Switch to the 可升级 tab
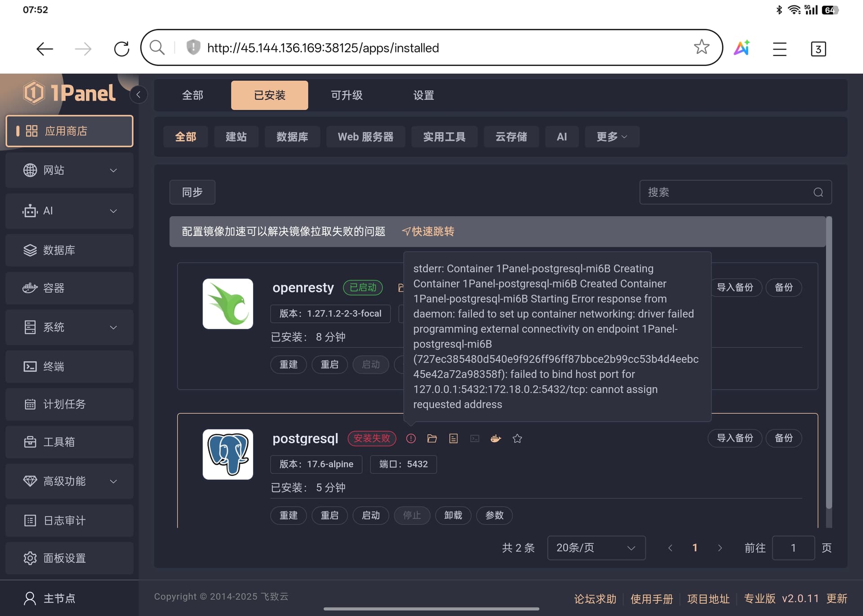 coord(347,95)
